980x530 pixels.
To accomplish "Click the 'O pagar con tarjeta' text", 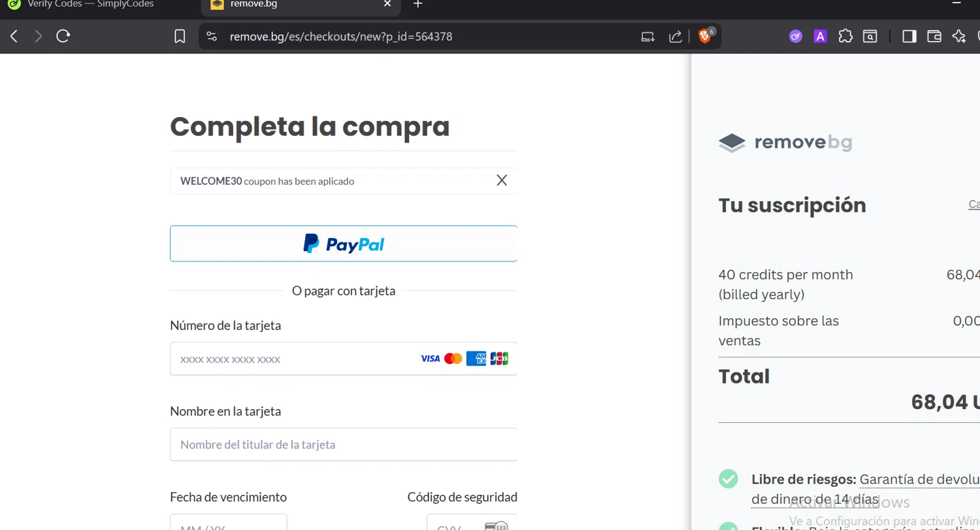I will point(344,291).
